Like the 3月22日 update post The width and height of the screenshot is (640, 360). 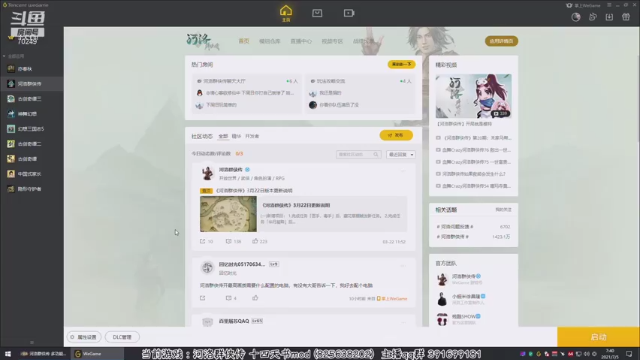255,241
